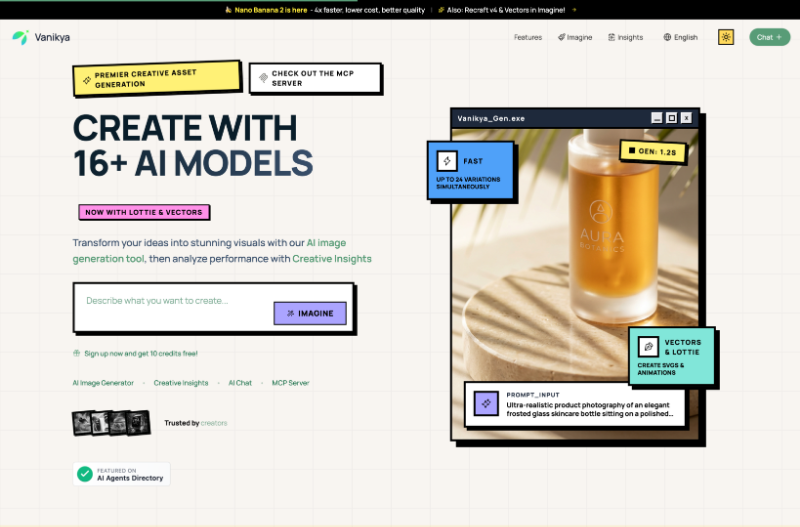The image size is (800, 527).
Task: Click Sign up now and get 10 credits free
Action: coord(140,354)
